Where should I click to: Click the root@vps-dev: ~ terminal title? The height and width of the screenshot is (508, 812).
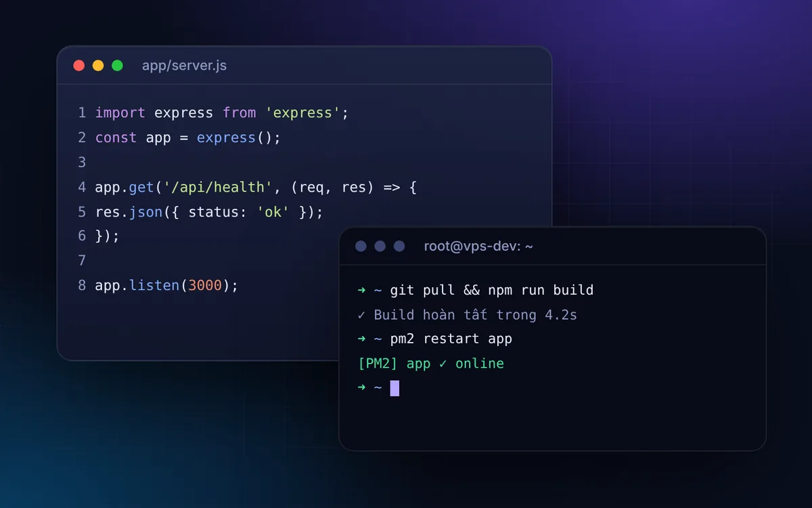point(478,246)
